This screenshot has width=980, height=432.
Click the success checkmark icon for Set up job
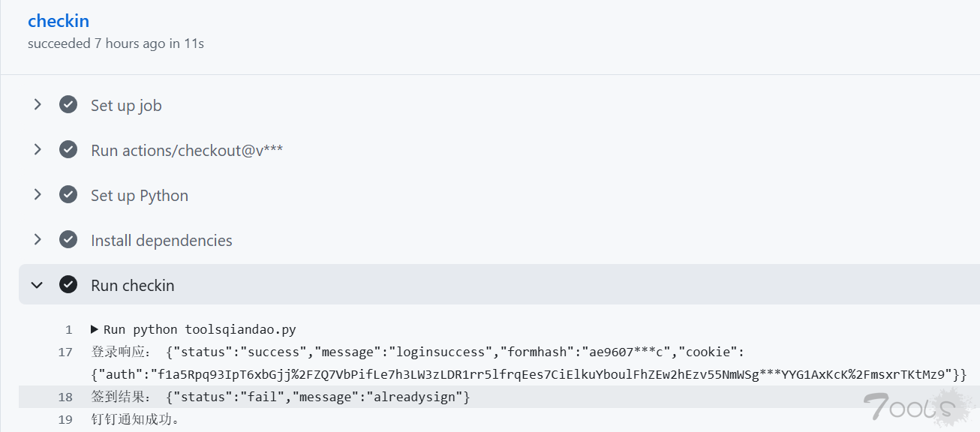point(68,105)
